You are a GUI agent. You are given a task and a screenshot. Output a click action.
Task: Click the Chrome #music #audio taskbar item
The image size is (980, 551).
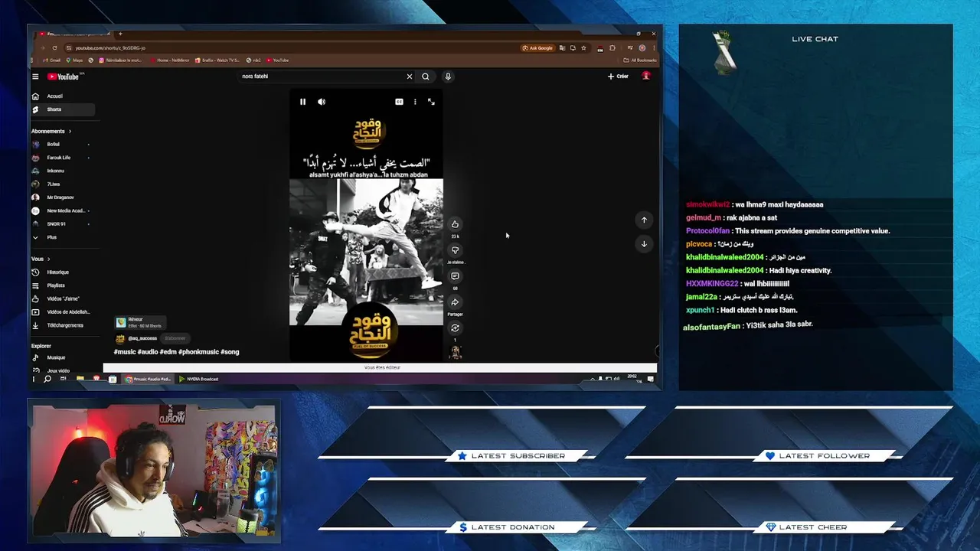pos(149,379)
